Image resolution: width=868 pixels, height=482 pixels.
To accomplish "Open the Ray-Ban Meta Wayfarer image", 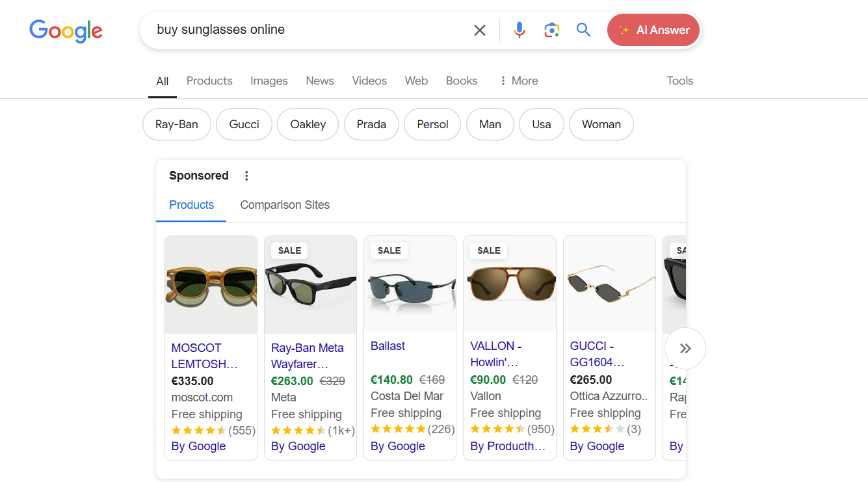I will point(311,284).
